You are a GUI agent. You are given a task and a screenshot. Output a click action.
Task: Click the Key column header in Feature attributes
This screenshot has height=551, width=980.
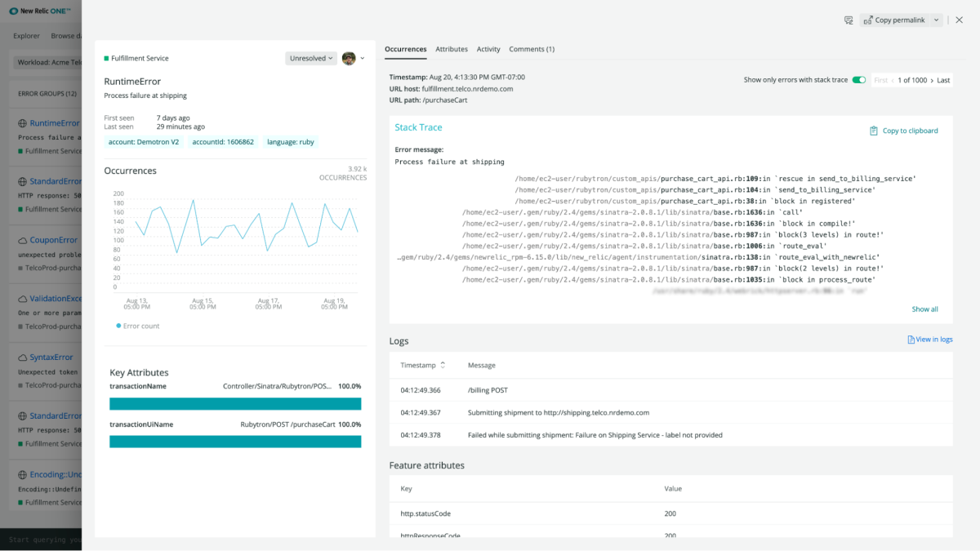[406, 488]
